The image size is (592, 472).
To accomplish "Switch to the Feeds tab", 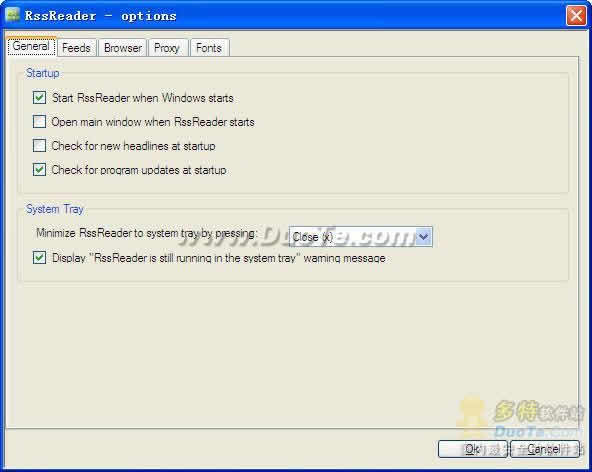I will tap(76, 48).
